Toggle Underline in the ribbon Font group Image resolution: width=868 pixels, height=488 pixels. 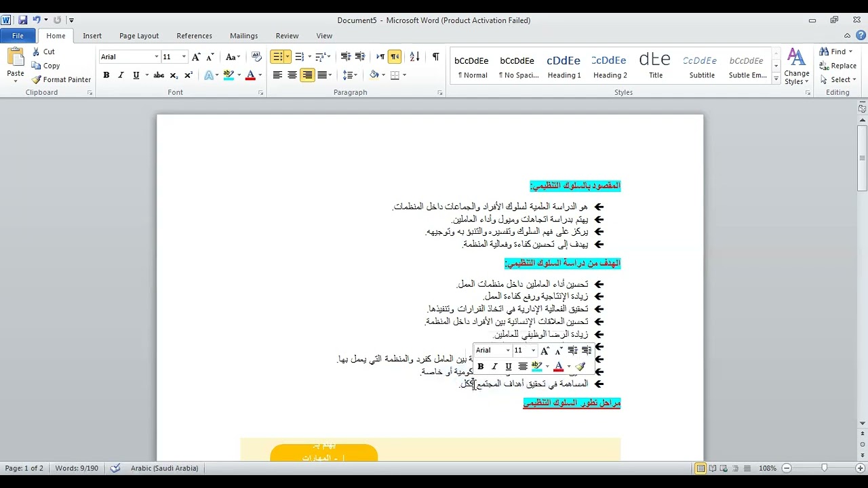point(136,75)
